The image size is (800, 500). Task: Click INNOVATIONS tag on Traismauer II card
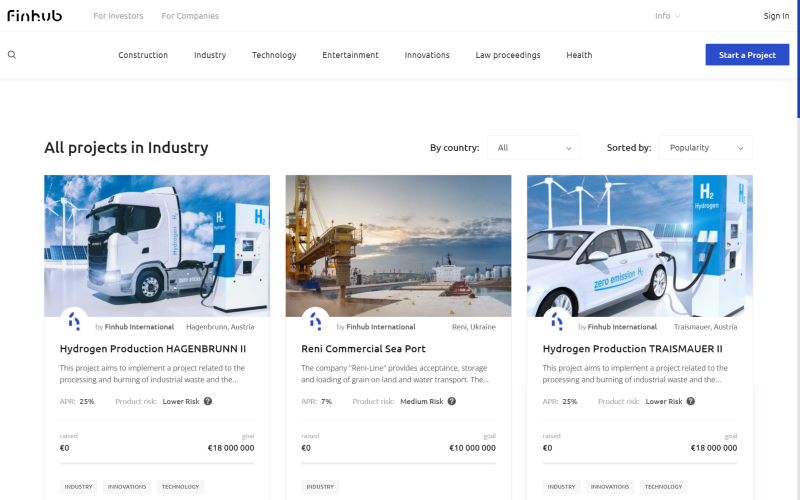point(610,487)
